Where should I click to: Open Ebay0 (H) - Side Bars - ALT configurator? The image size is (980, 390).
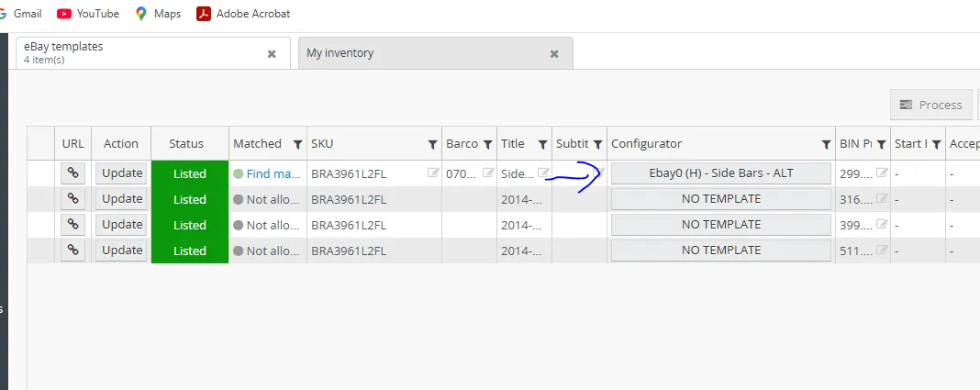click(721, 173)
